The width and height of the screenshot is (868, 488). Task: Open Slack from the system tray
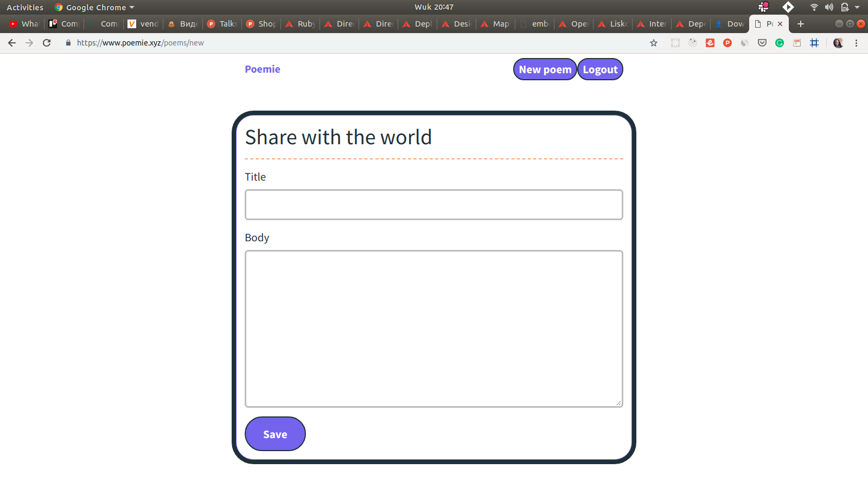tap(764, 7)
